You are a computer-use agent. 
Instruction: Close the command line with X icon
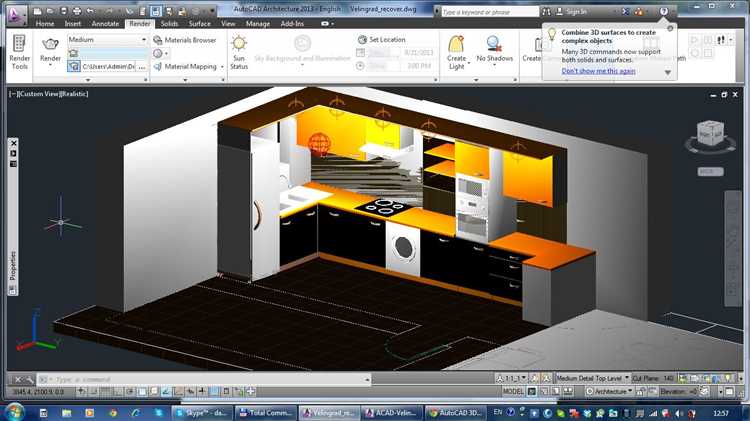[17, 379]
